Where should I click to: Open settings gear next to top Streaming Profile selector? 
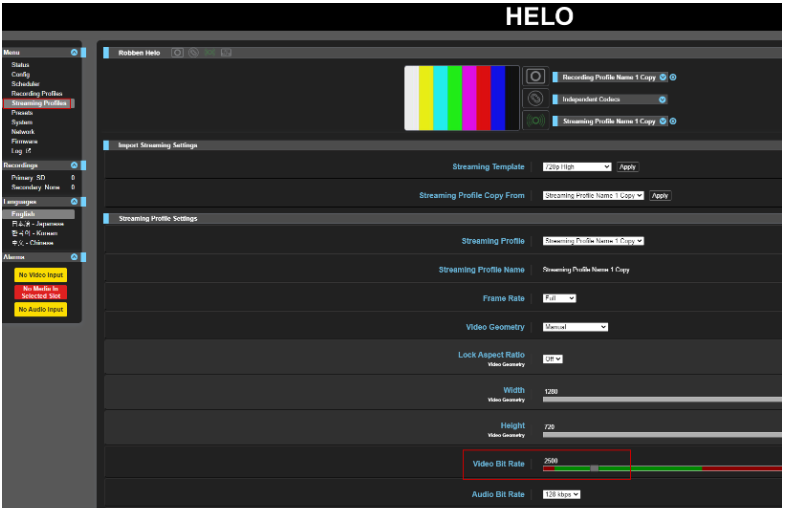click(673, 121)
